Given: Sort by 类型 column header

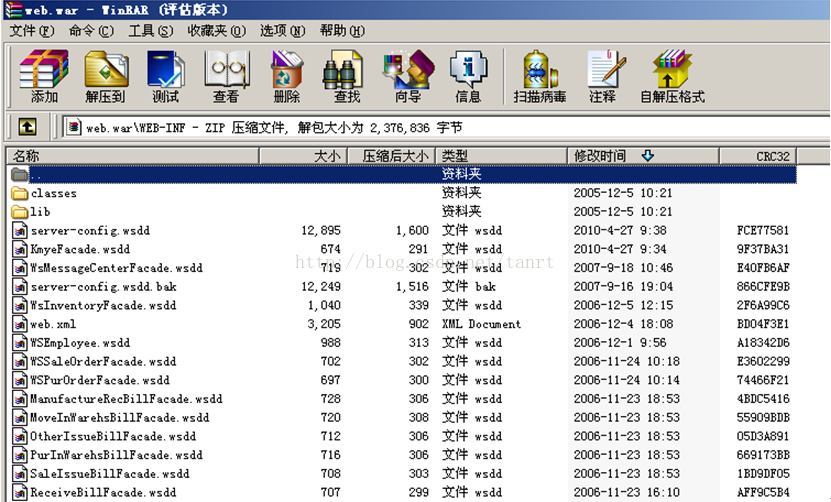Looking at the screenshot, I should point(501,156).
